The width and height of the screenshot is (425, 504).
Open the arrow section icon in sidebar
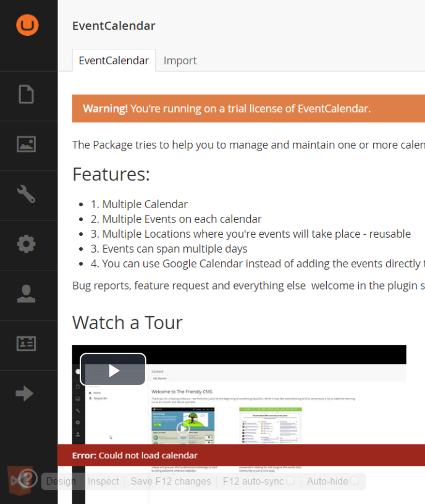click(25, 393)
